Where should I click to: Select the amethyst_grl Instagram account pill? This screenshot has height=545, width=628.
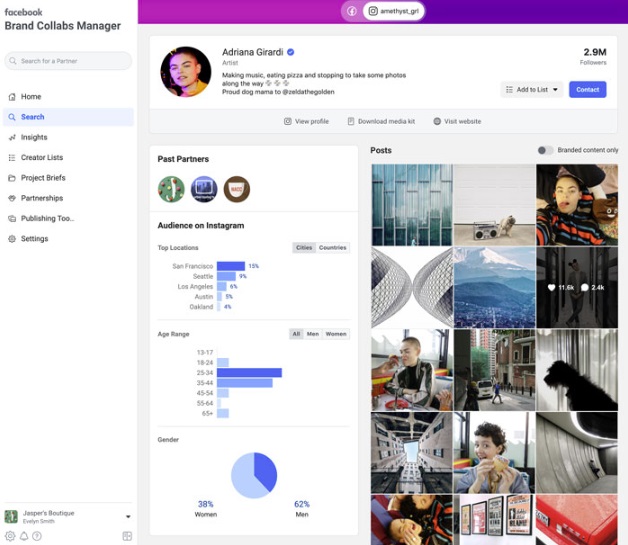click(x=393, y=11)
